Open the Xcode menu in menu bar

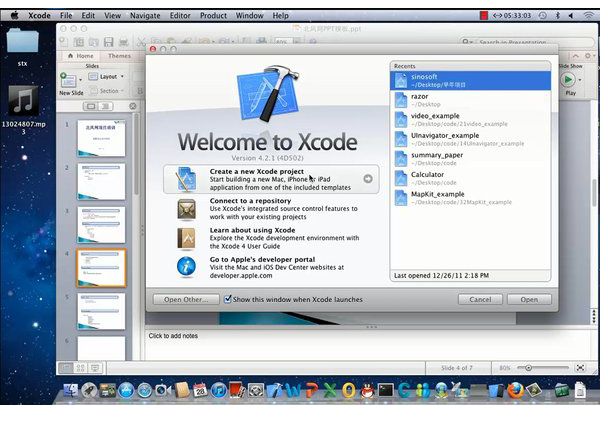tap(39, 16)
